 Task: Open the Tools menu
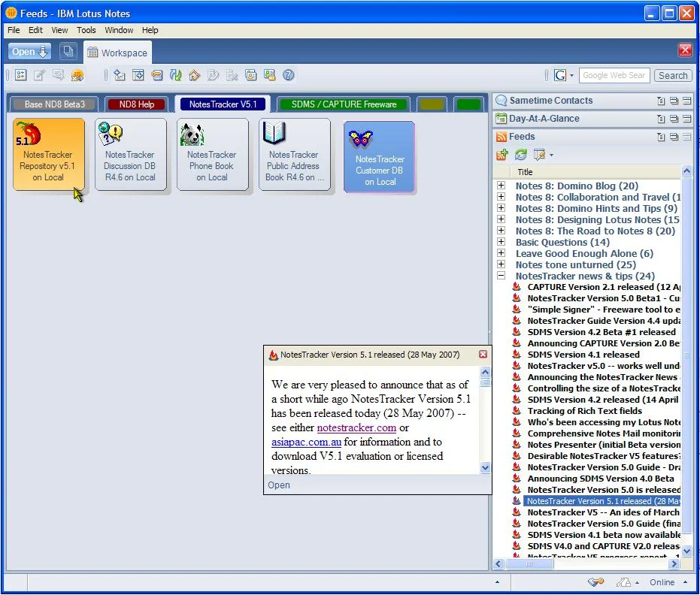click(86, 30)
